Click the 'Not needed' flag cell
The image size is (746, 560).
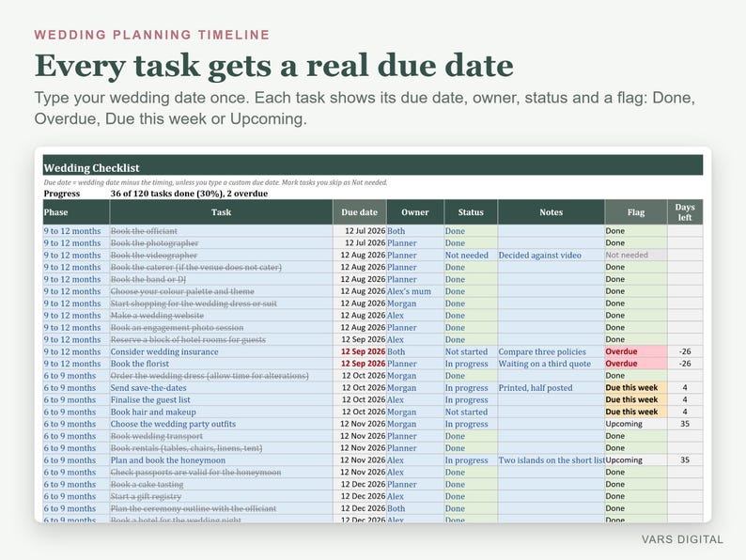pos(636,255)
